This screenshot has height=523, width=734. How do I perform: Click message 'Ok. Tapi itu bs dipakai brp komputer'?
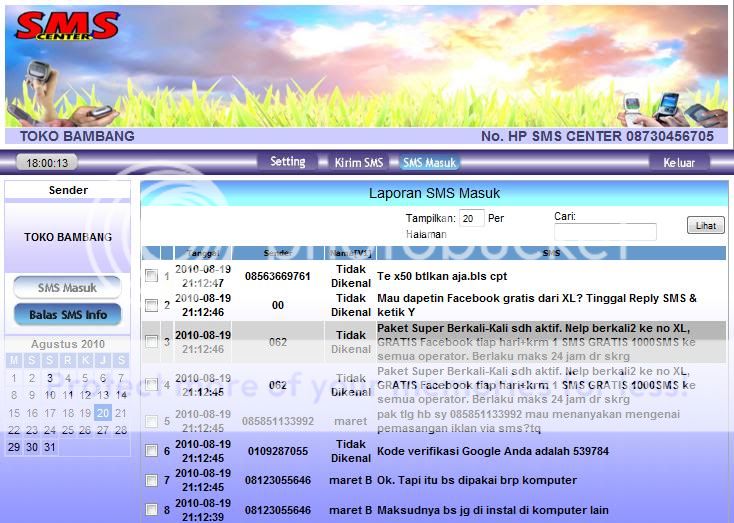coord(477,480)
